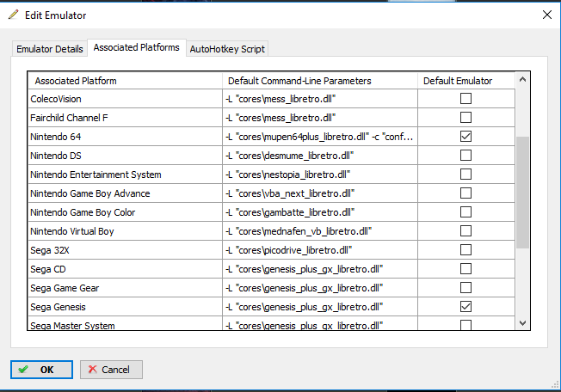Select the Sega Genesis platform cell
The width and height of the screenshot is (561, 392).
[126, 307]
